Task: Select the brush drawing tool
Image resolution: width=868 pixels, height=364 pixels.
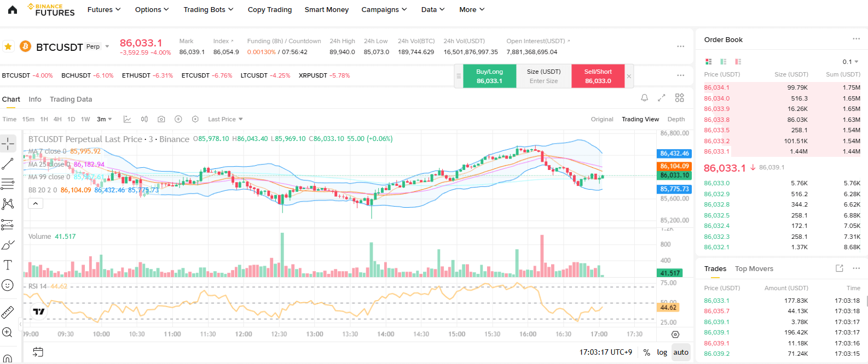Action: pyautogui.click(x=8, y=245)
